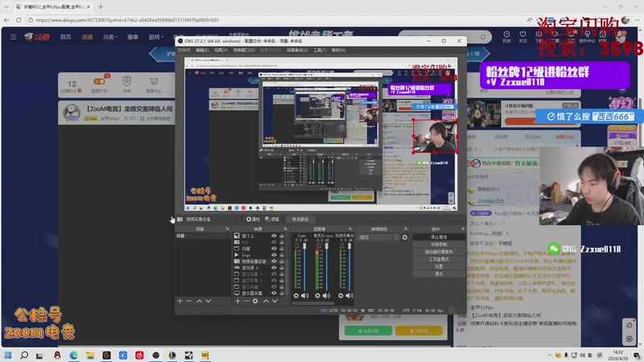This screenshot has width=644, height=362.
Task: Open the 工具(T) menu in OBS
Action: tap(320, 50)
